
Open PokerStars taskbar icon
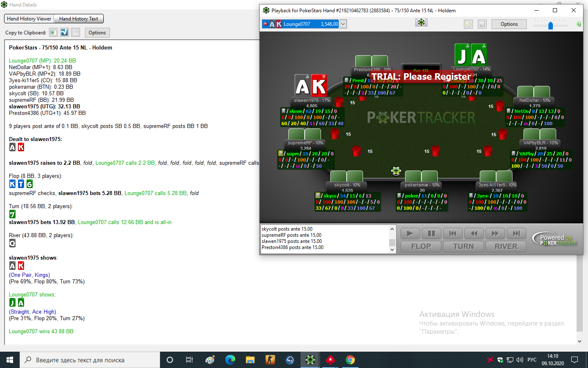click(x=330, y=360)
